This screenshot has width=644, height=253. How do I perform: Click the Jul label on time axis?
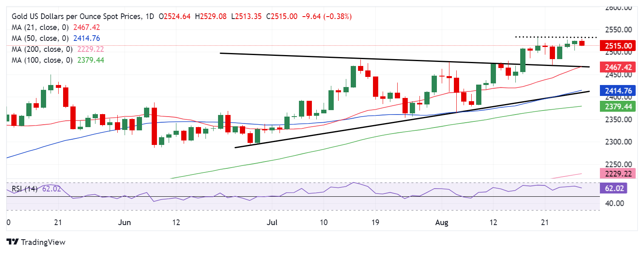pos(272,223)
